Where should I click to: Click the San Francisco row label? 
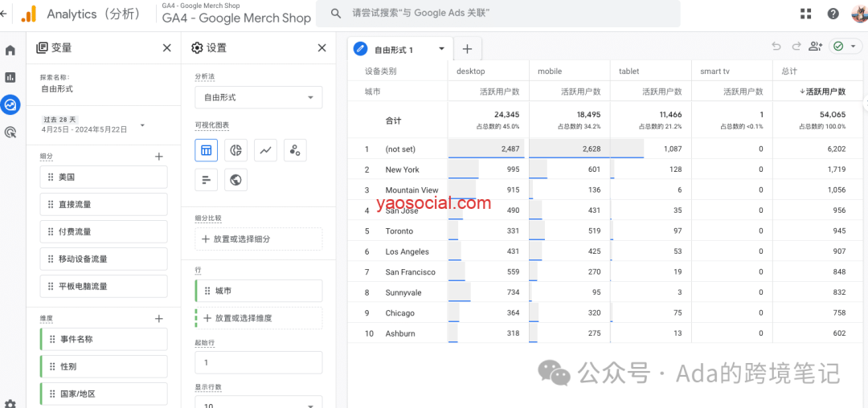(410, 272)
